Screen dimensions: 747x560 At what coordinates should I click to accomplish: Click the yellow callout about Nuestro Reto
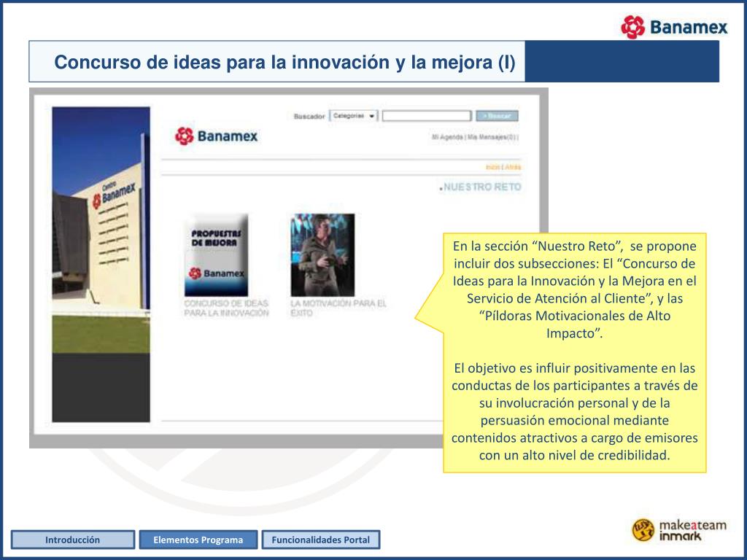point(574,352)
